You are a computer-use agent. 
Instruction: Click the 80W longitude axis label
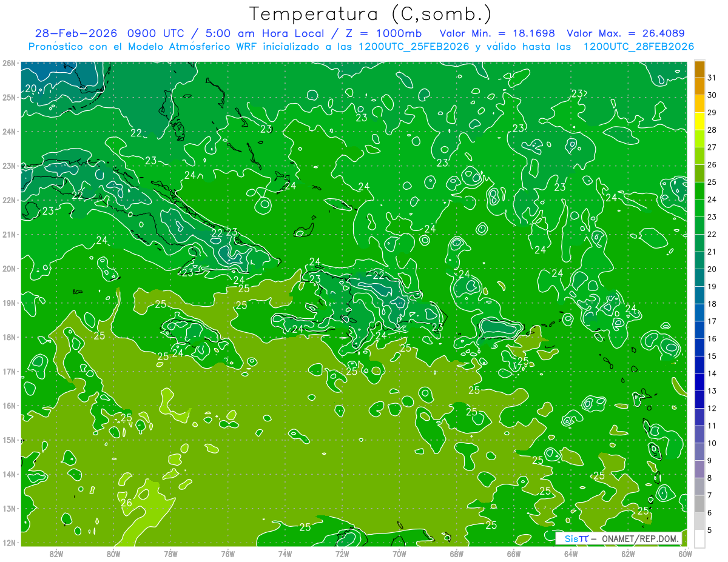coord(113,554)
